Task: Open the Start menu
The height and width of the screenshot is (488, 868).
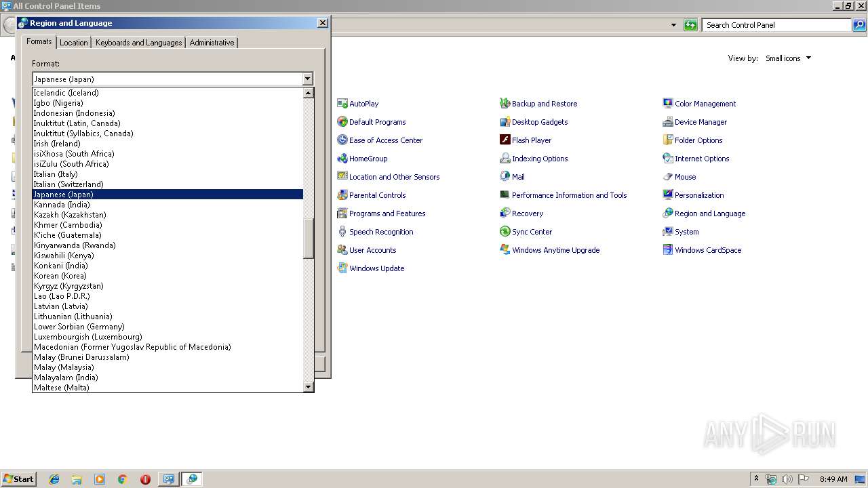Action: [18, 479]
